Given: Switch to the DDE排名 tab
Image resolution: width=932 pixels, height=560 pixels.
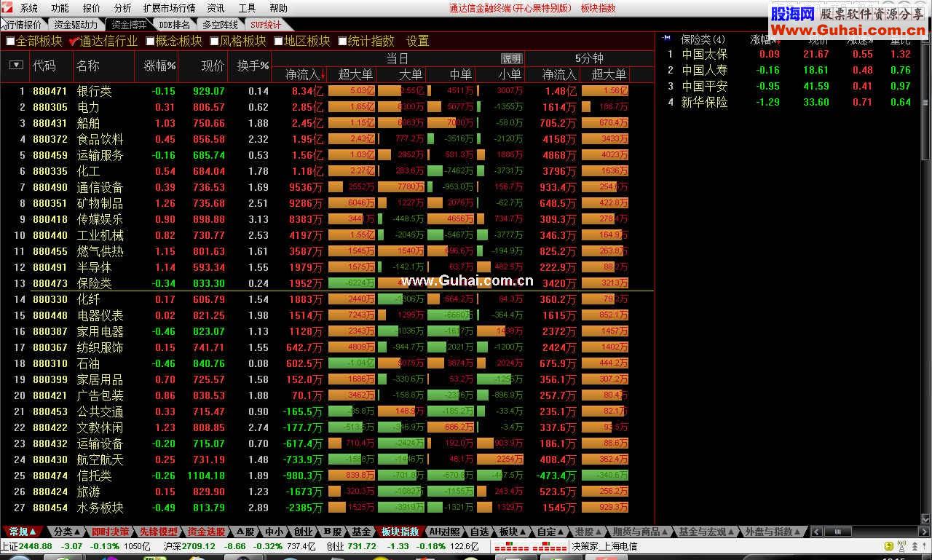Looking at the screenshot, I should coord(174,25).
